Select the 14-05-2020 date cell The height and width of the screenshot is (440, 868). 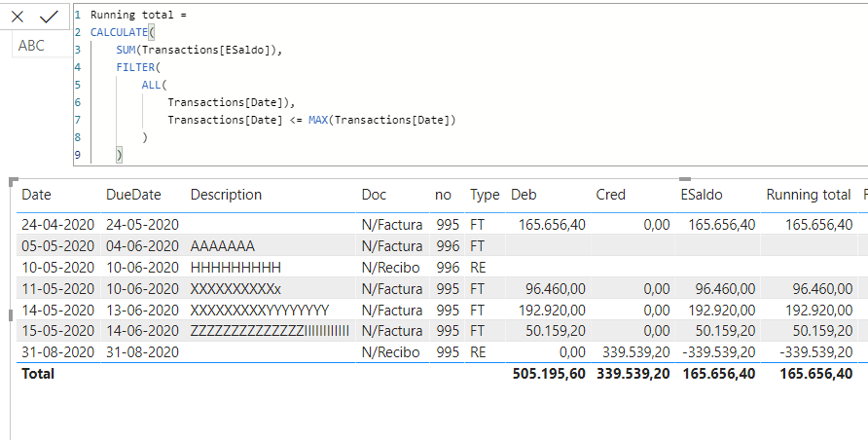click(x=58, y=310)
